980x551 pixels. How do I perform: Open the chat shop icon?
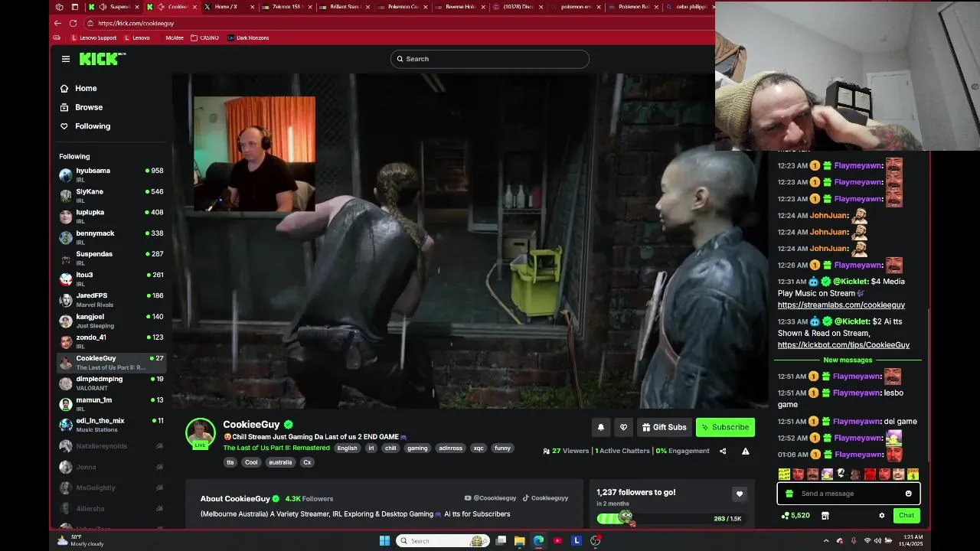(x=825, y=516)
